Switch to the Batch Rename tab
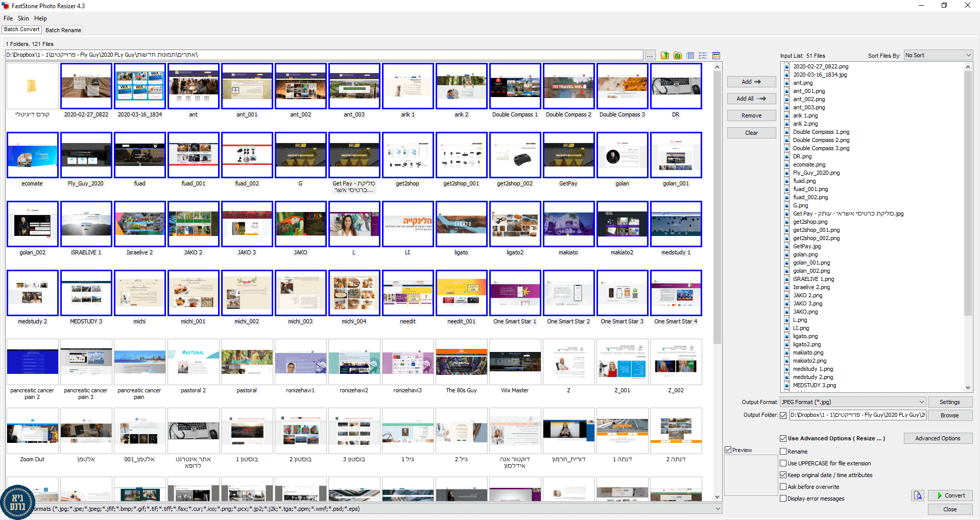Image resolution: width=980 pixels, height=520 pixels. coord(63,30)
